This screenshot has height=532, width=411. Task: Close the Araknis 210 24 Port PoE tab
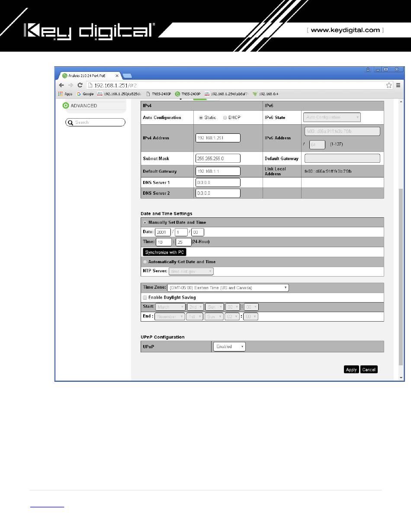(117, 75)
